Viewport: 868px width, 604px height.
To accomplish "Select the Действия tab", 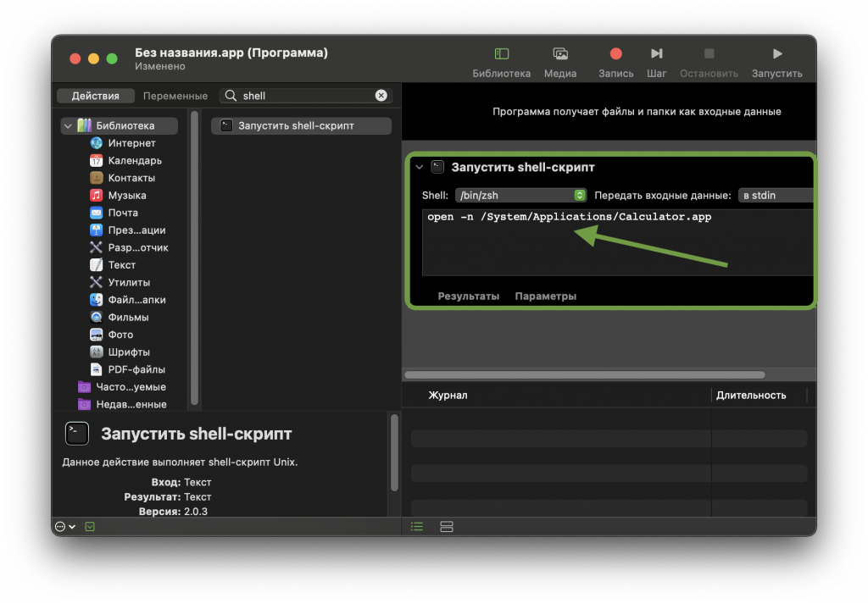I will click(95, 96).
